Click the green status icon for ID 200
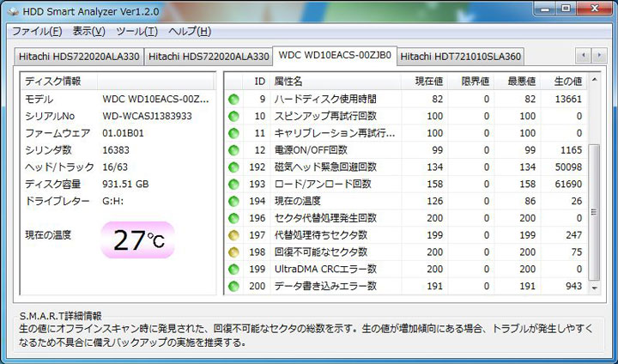This screenshot has height=364, width=618. pos(233,286)
